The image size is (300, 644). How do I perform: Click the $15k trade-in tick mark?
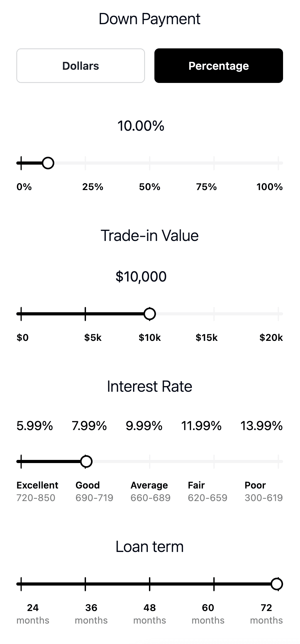[x=207, y=338]
